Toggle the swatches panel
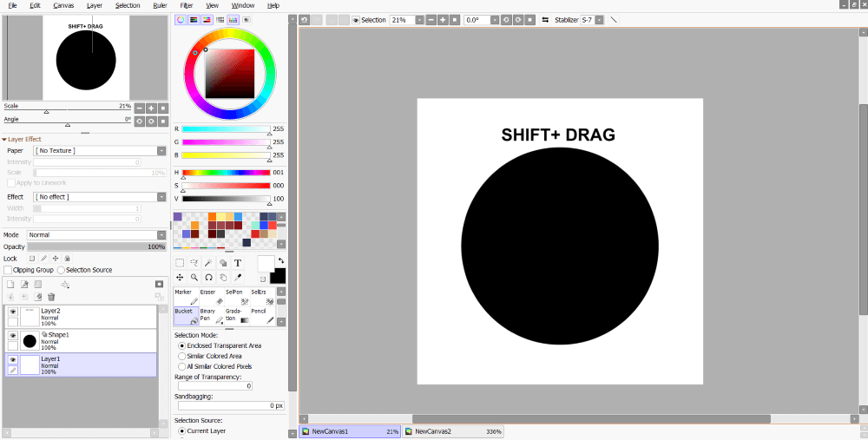Viewport: 868px width, 440px height. coord(233,20)
